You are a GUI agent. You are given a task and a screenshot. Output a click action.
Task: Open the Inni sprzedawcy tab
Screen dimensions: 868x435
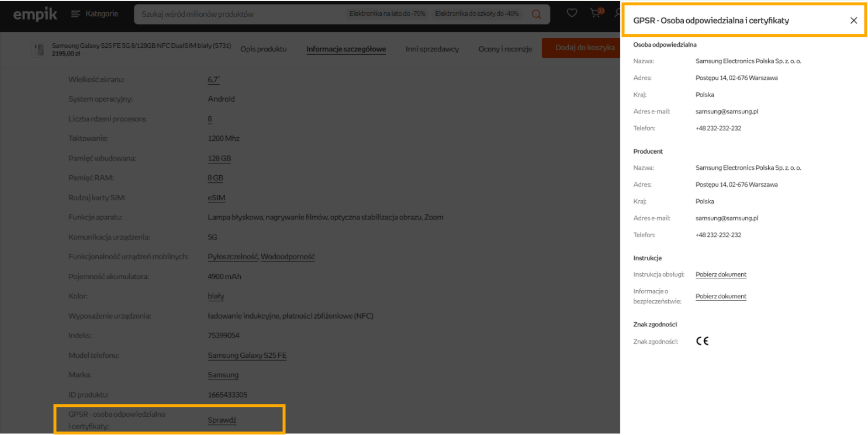(x=433, y=49)
